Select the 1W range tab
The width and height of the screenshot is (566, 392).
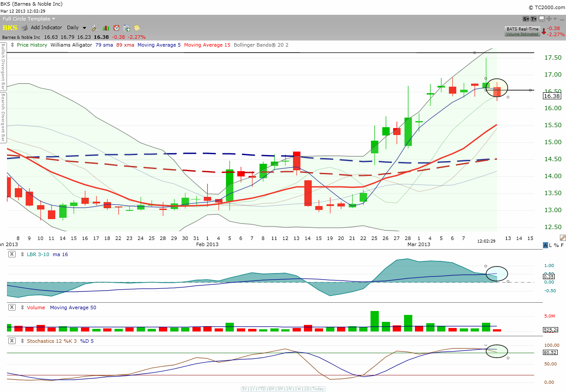[298, 389]
